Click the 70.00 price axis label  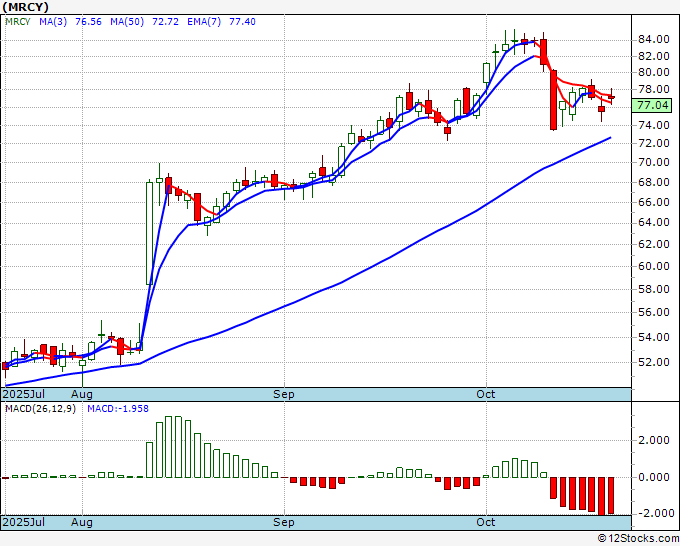(654, 163)
